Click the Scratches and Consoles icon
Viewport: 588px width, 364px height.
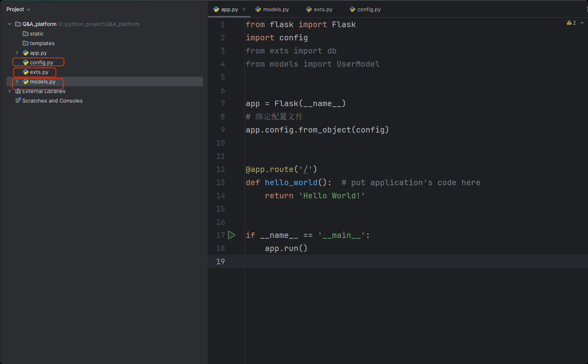click(18, 101)
